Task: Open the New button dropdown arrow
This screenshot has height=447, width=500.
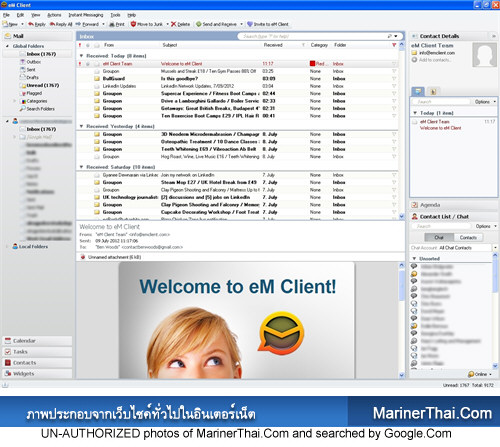Action: point(22,24)
